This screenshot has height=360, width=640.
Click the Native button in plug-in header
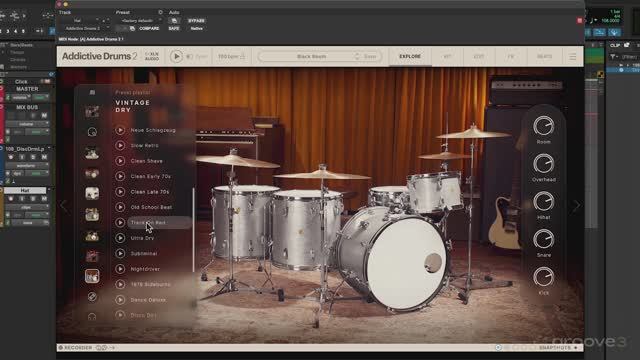[196, 29]
